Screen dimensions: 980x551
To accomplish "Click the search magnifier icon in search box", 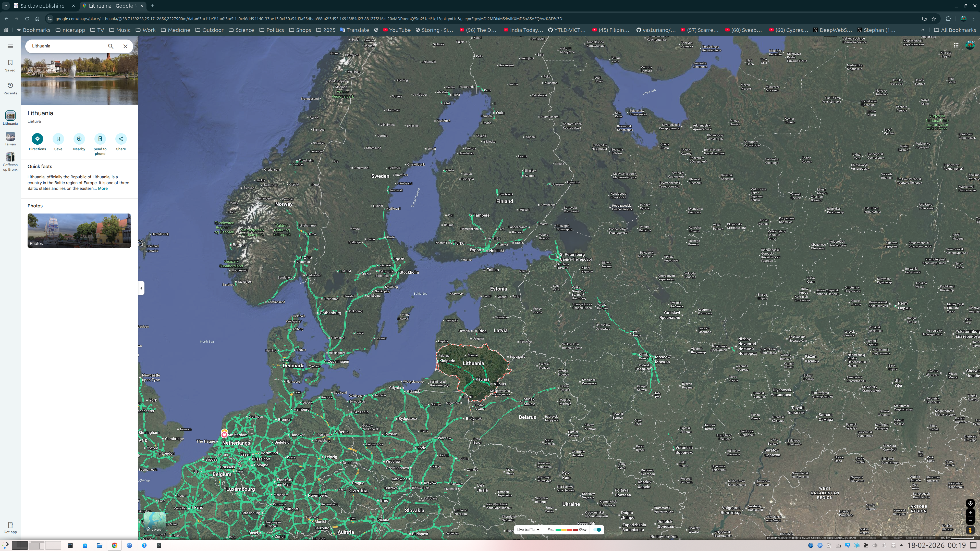I will pos(111,46).
